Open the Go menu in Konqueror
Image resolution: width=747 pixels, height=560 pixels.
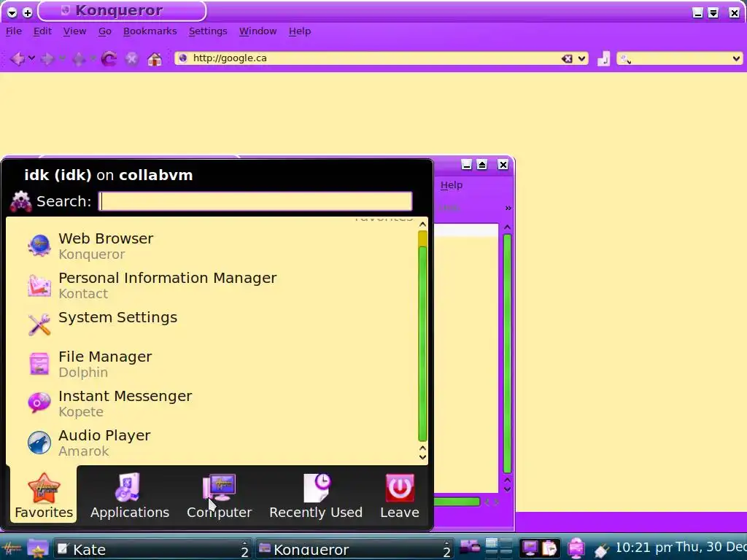click(x=105, y=31)
